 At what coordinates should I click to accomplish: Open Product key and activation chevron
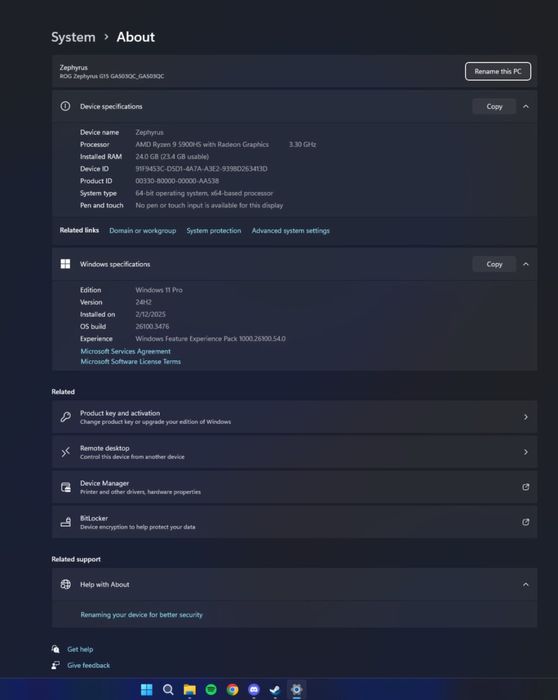tap(526, 417)
